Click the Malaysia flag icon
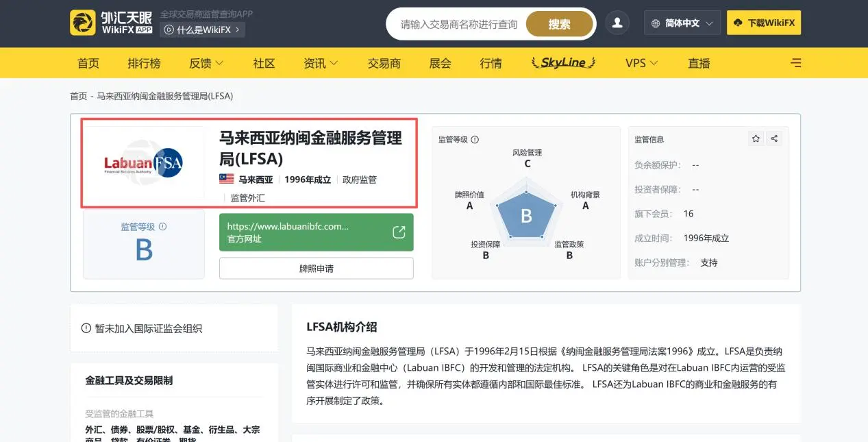This screenshot has width=868, height=442. pyautogui.click(x=227, y=180)
